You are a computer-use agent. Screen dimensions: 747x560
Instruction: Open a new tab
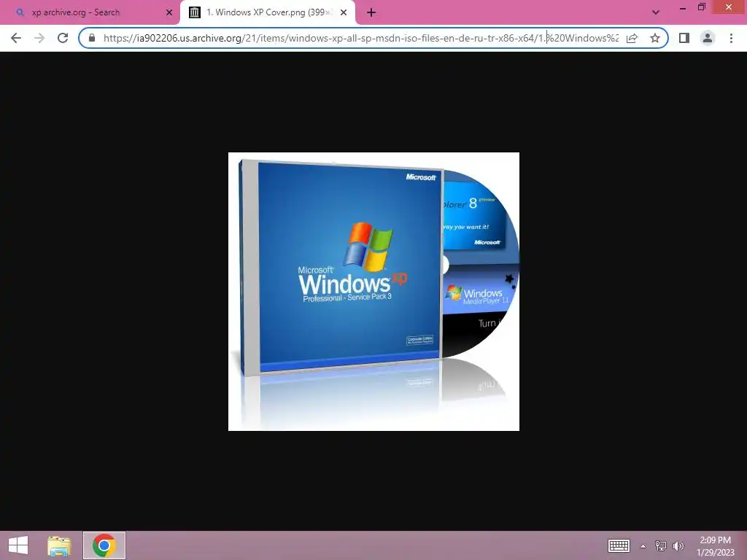371,12
